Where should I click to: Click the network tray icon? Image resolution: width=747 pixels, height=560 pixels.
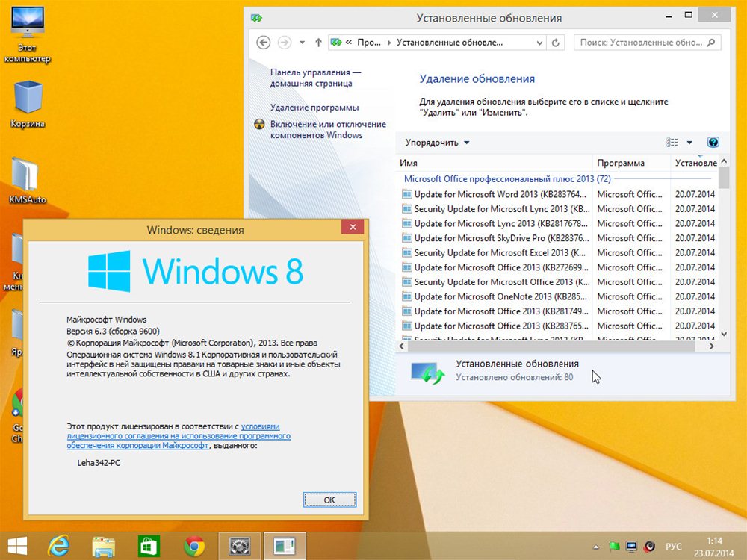point(632,547)
